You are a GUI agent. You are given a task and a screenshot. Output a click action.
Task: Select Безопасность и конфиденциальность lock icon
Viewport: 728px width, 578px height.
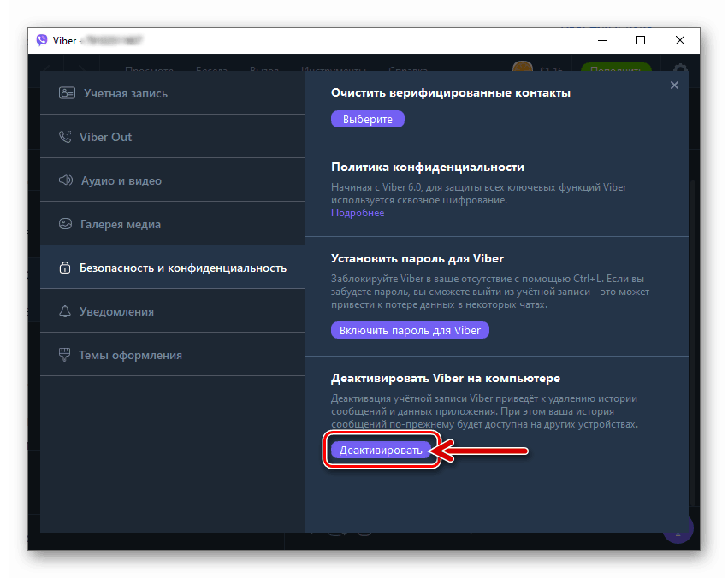pos(66,267)
